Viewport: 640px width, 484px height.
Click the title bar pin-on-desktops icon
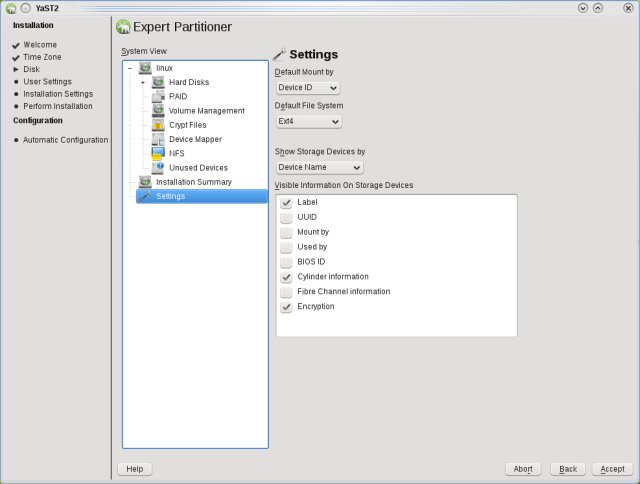(x=26, y=8)
